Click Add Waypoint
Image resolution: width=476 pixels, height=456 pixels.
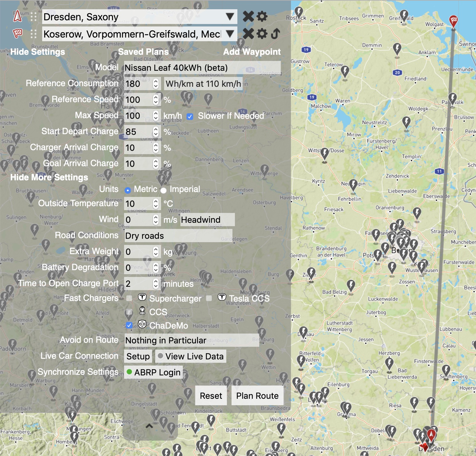[x=252, y=52]
